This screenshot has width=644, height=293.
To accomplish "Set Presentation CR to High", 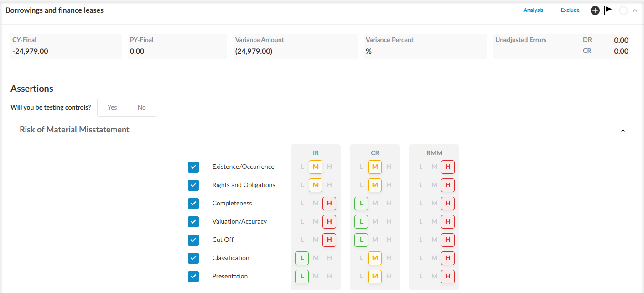I will tap(389, 277).
